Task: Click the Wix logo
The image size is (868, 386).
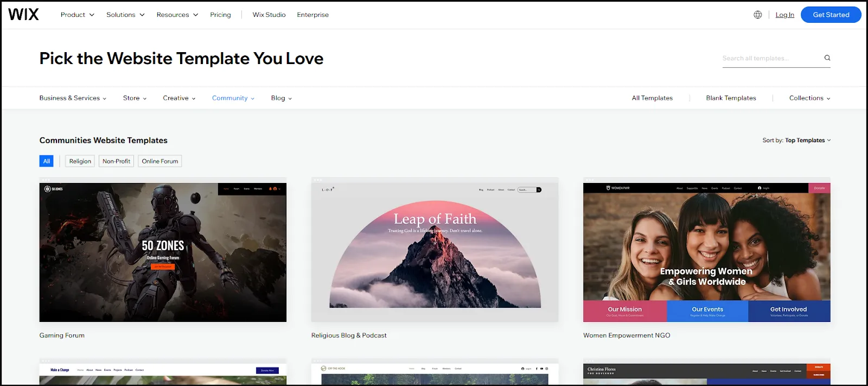Action: tap(24, 15)
